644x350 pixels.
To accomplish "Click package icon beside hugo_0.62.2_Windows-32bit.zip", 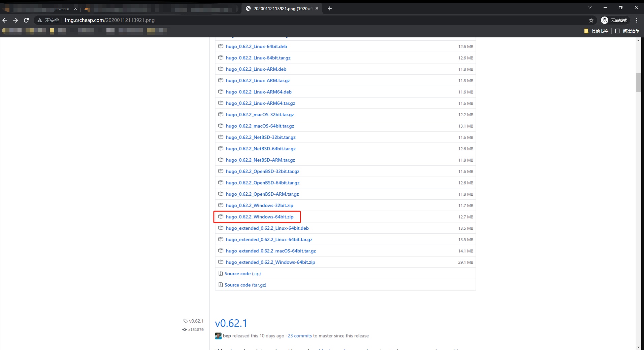I will coord(221,205).
